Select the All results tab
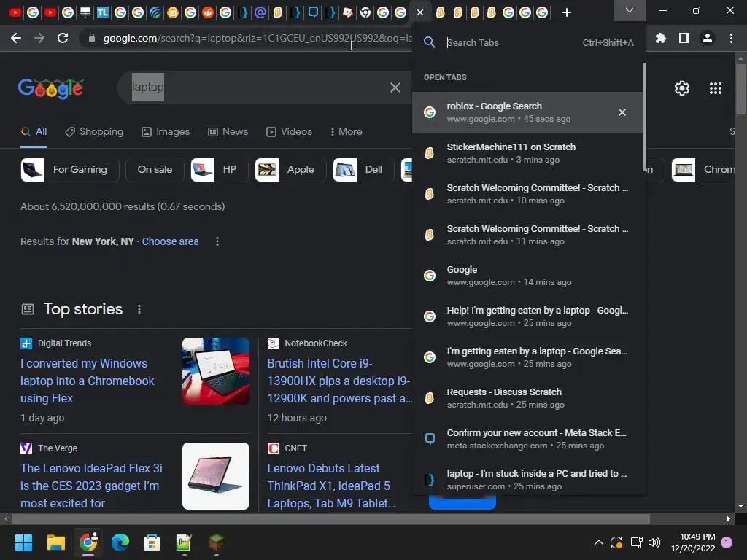This screenshot has height=560, width=747. coord(34,132)
